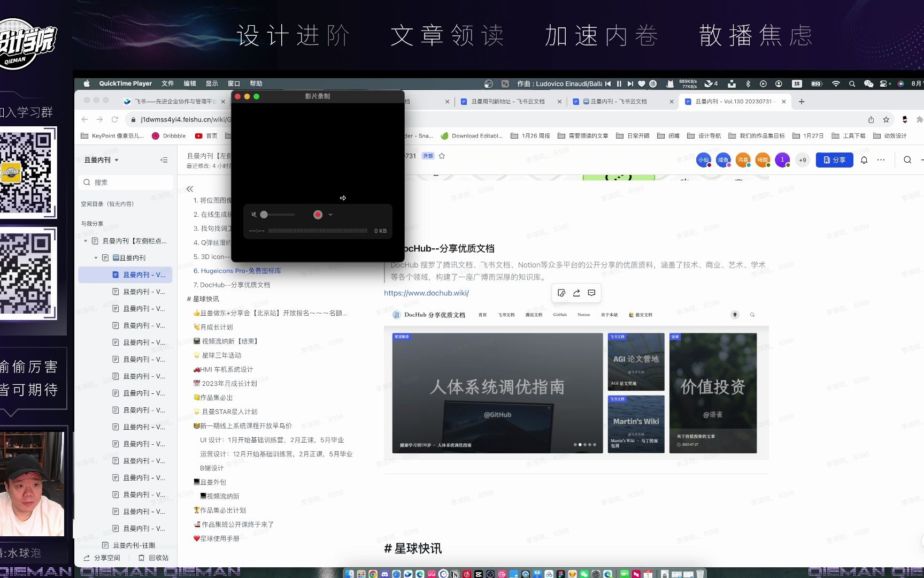Click the share page icon in address bar
Image resolution: width=924 pixels, height=578 pixels.
pyautogui.click(x=871, y=119)
